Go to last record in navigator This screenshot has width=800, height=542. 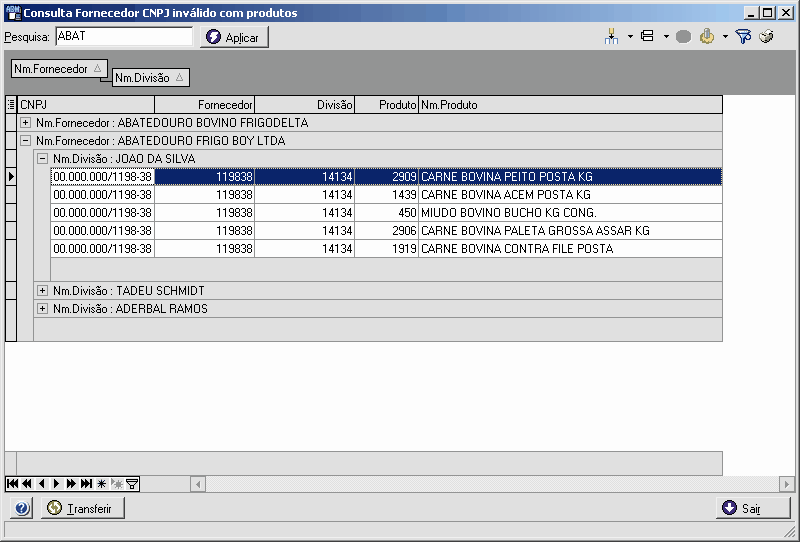[x=86, y=483]
